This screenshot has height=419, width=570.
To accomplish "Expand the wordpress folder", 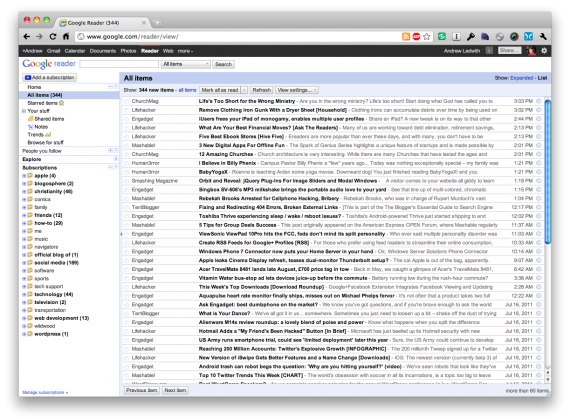I will coord(24,334).
